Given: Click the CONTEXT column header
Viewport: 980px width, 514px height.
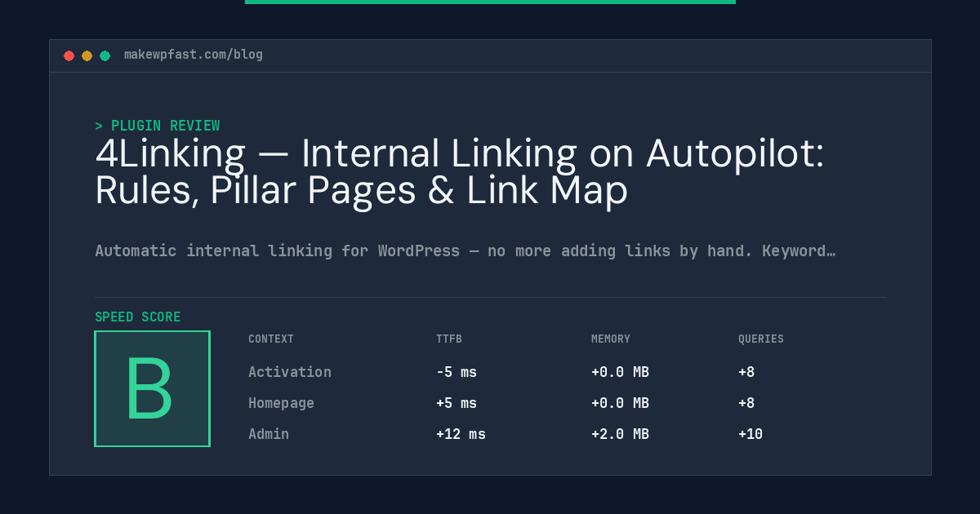Looking at the screenshot, I should coord(271,339).
